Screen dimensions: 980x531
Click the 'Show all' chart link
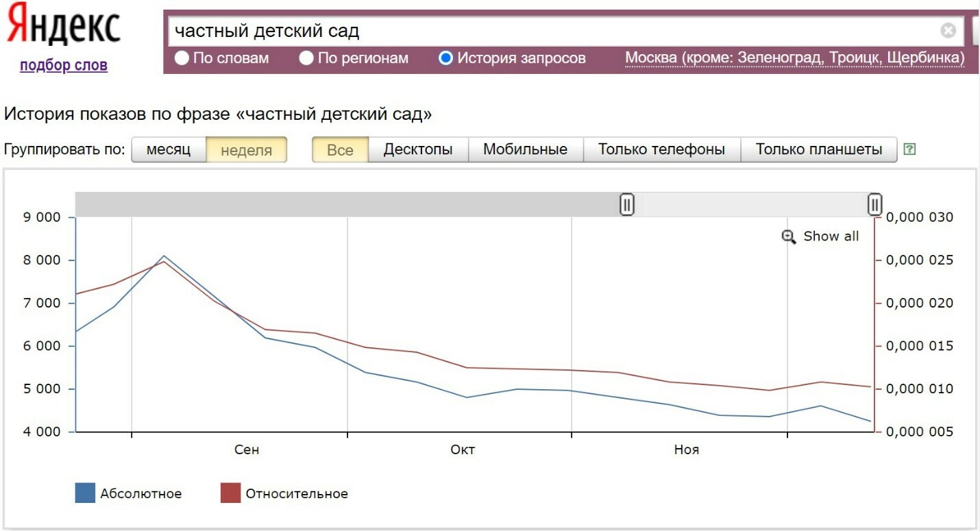coord(831,236)
